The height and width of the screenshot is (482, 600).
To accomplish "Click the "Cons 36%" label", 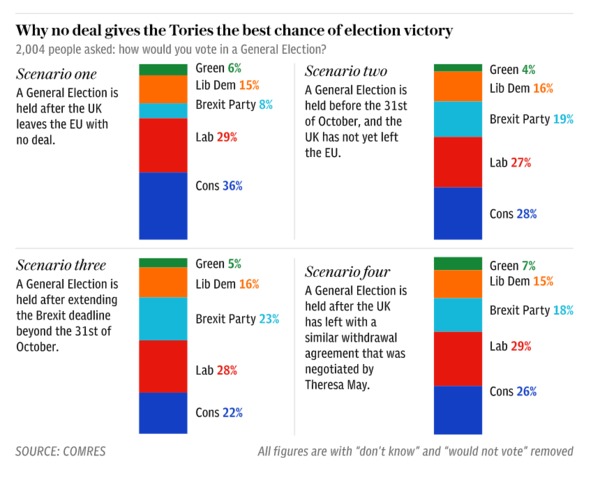I will (x=219, y=186).
